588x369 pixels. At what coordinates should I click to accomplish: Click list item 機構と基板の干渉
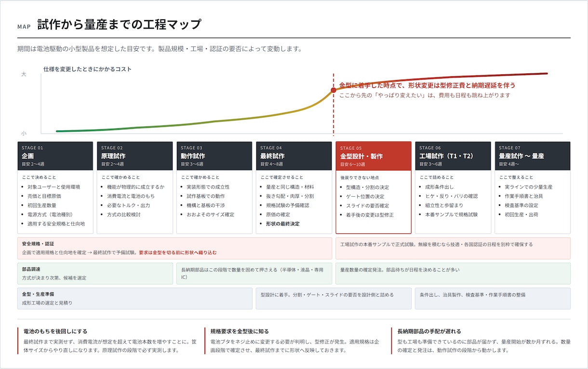tap(206, 205)
